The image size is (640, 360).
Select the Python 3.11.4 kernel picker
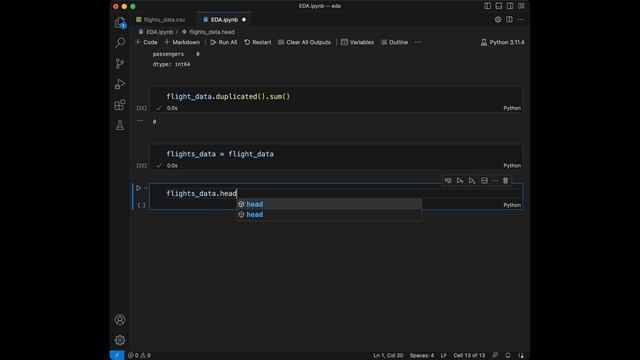point(502,42)
